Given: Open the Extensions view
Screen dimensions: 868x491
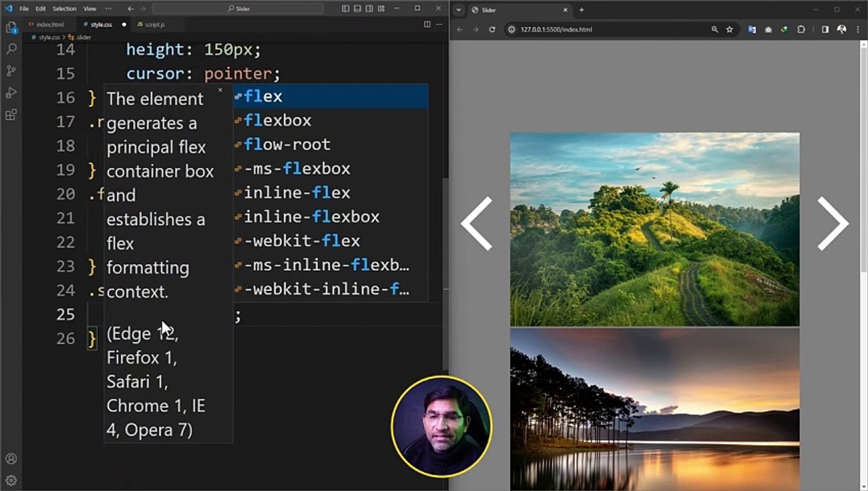Looking at the screenshot, I should (11, 115).
